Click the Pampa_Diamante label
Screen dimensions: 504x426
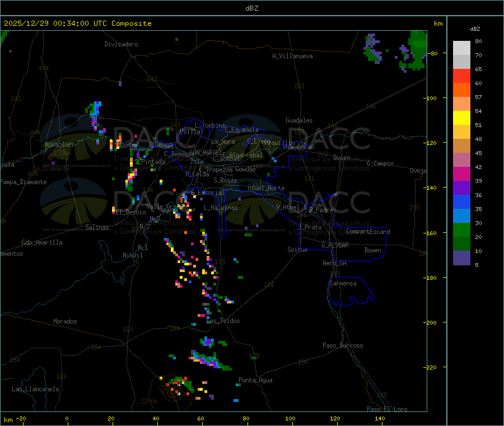click(24, 182)
